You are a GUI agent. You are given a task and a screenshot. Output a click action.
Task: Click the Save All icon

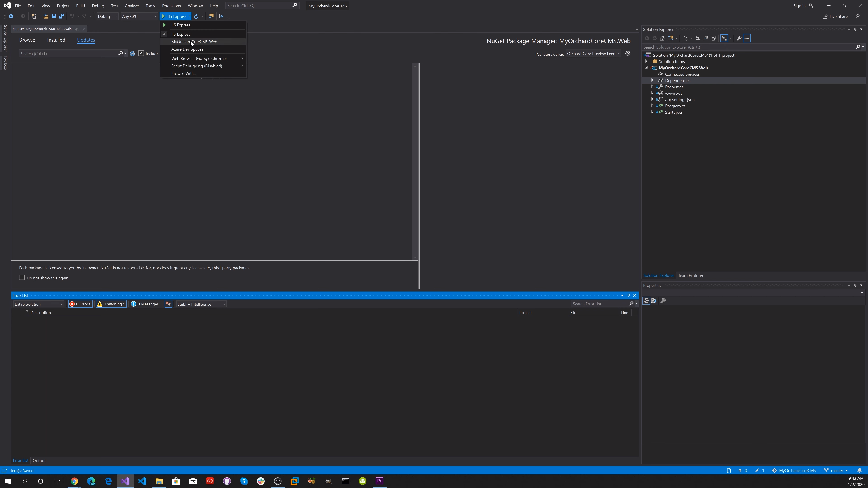click(61, 16)
